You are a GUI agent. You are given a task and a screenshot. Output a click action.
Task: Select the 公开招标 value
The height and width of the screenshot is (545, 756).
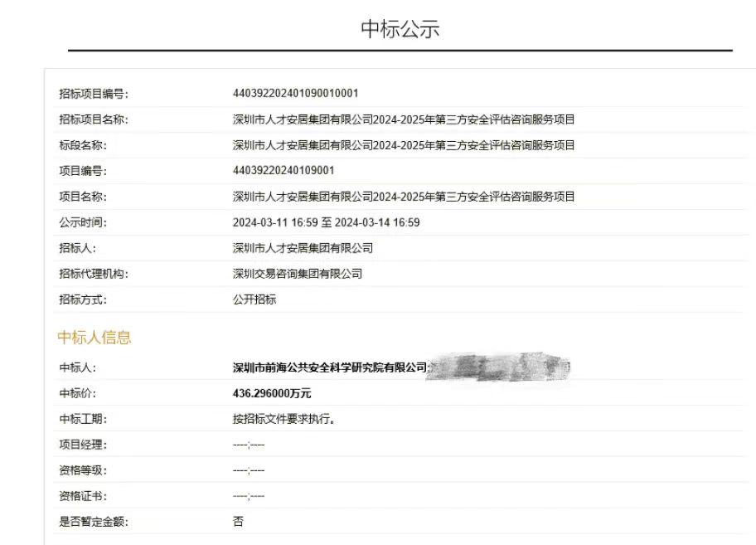[x=254, y=299]
